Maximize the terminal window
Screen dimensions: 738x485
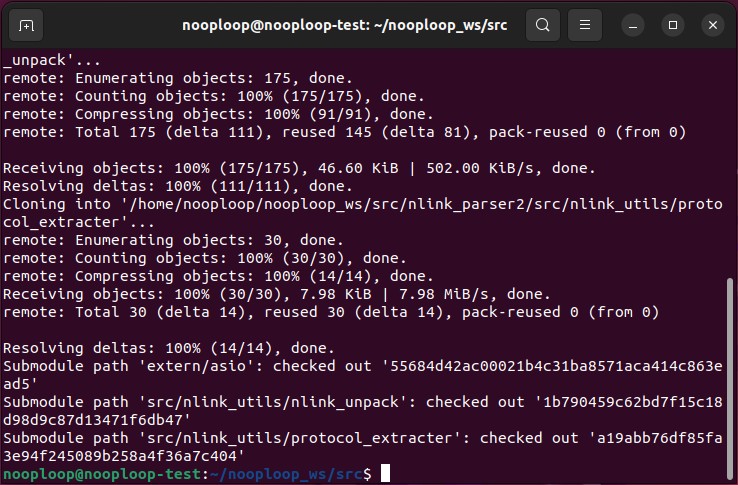click(x=673, y=25)
